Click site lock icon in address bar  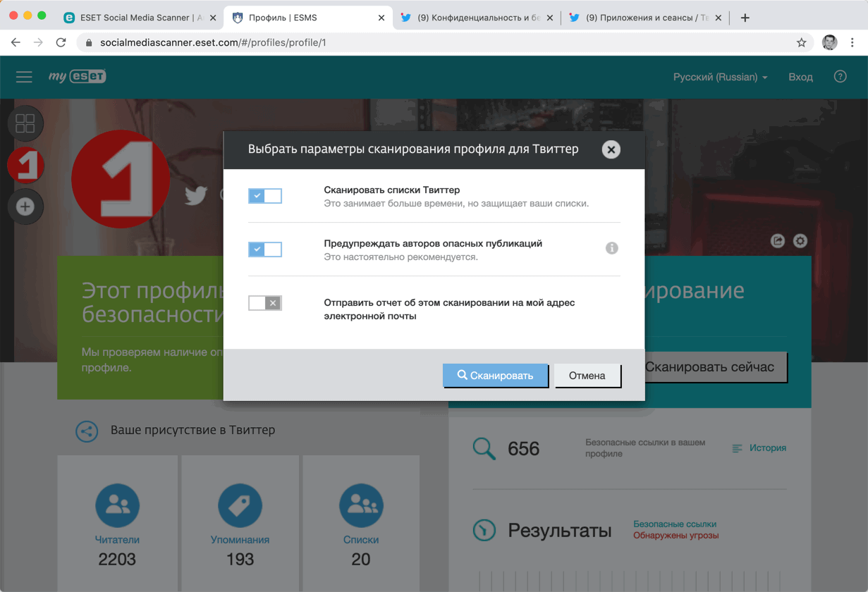click(89, 43)
